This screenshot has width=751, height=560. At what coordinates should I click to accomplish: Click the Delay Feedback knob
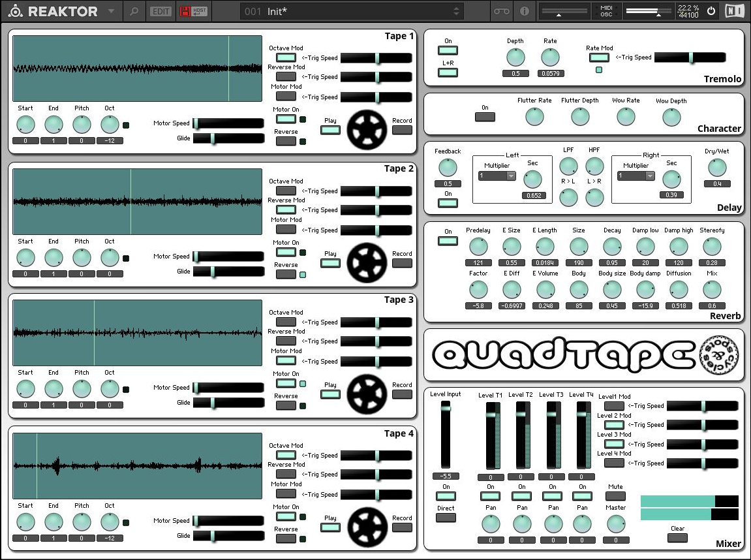448,168
